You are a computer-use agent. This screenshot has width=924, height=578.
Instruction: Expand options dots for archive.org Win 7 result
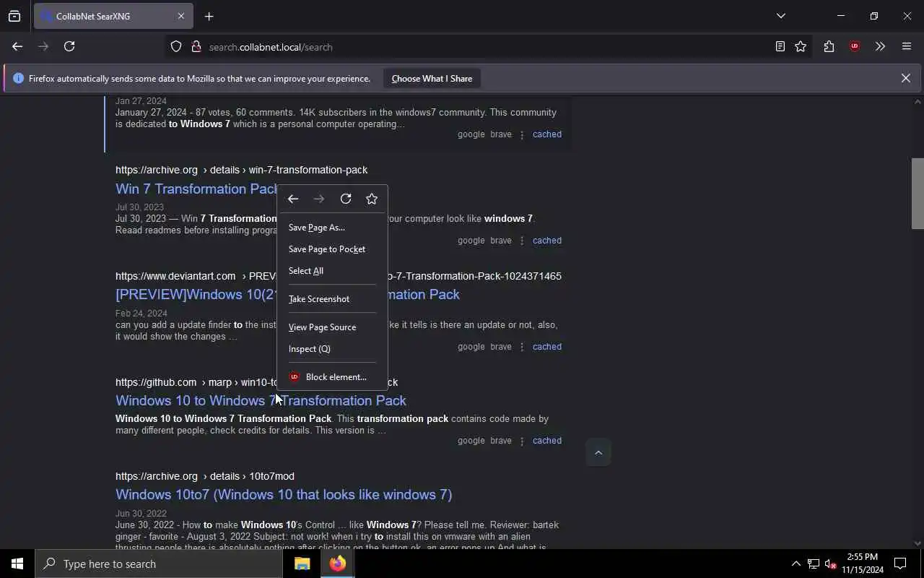(522, 241)
